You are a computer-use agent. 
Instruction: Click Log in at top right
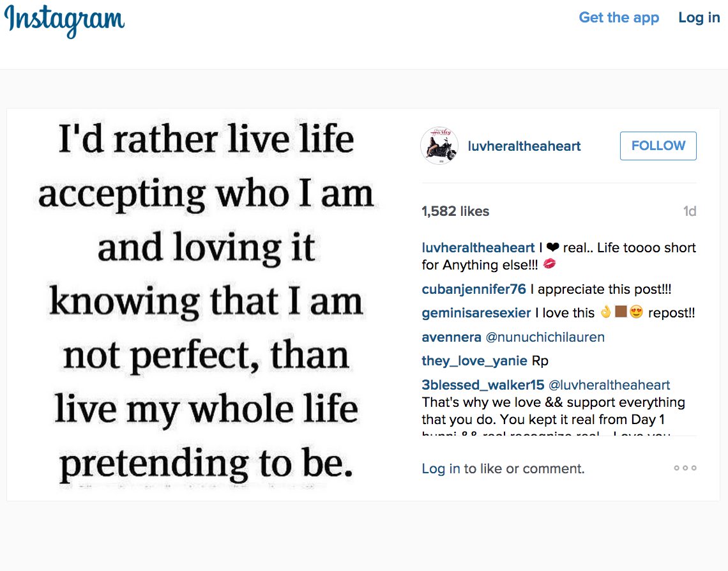click(x=699, y=18)
